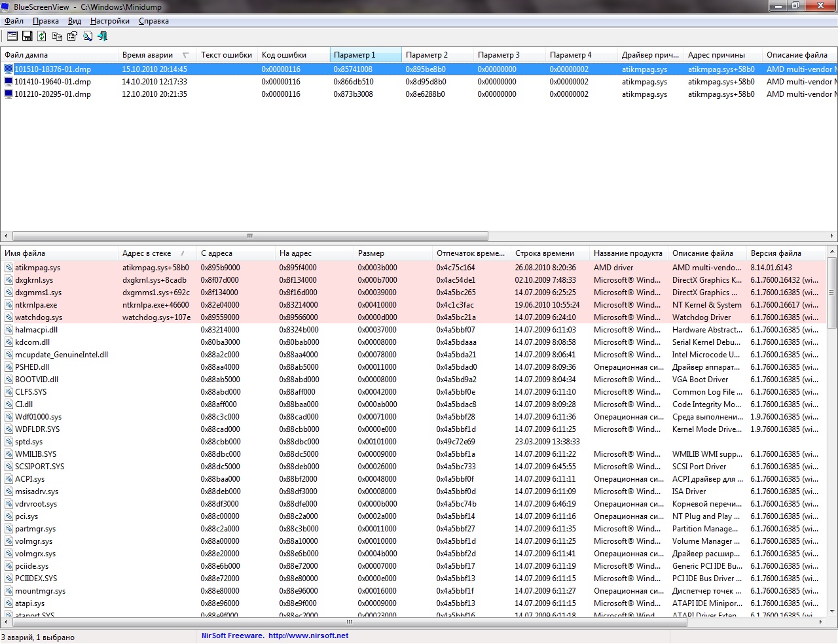
Task: Open the www.nirsoft.net link
Action: tap(308, 635)
